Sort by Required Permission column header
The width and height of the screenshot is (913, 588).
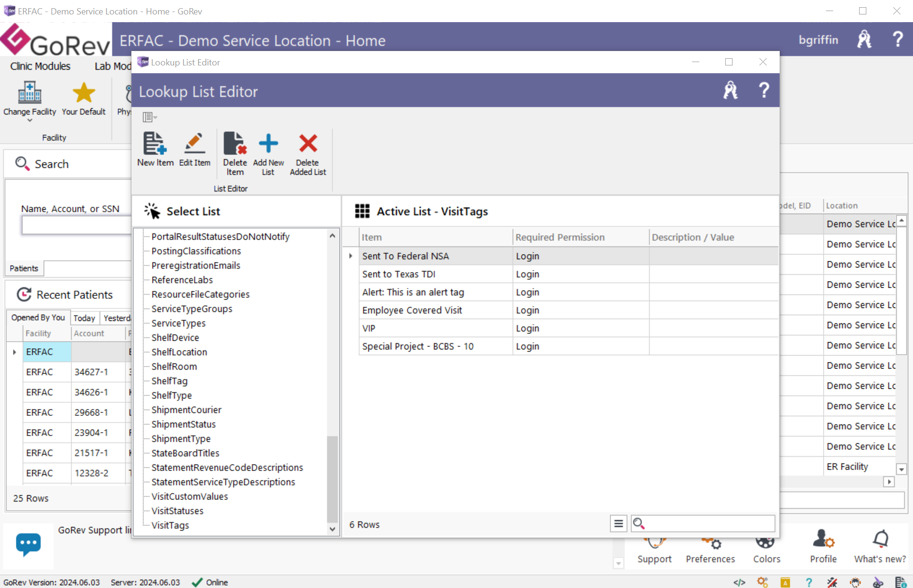pos(580,237)
